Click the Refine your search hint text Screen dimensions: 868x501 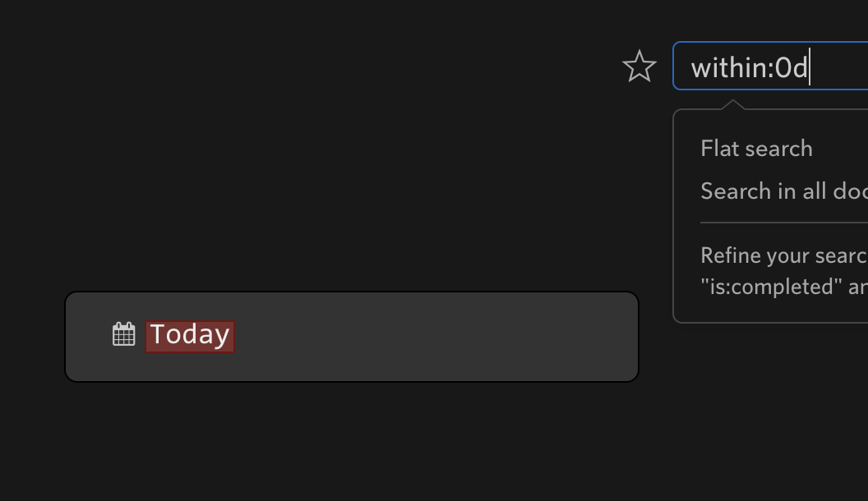[x=784, y=255]
